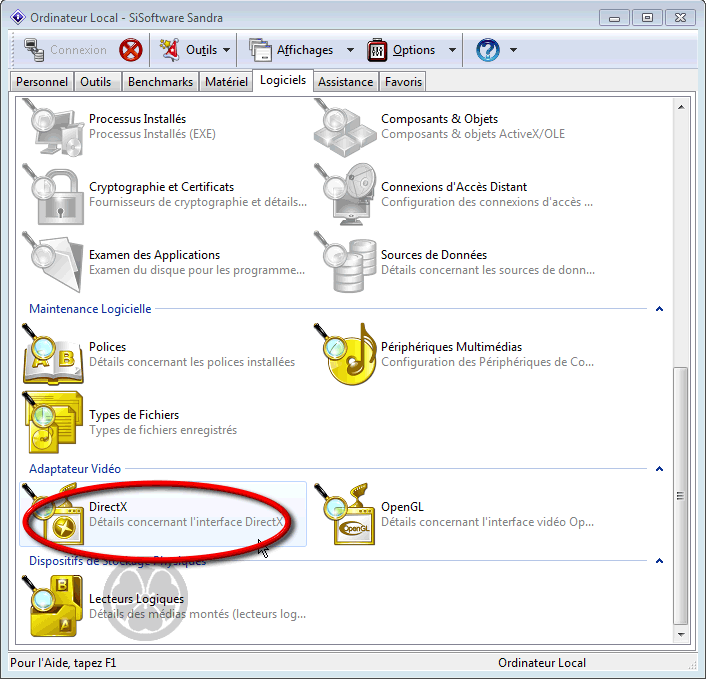Image resolution: width=706 pixels, height=680 pixels.
Task: Click the Maintenance Logicielle section heading
Action: pos(90,309)
